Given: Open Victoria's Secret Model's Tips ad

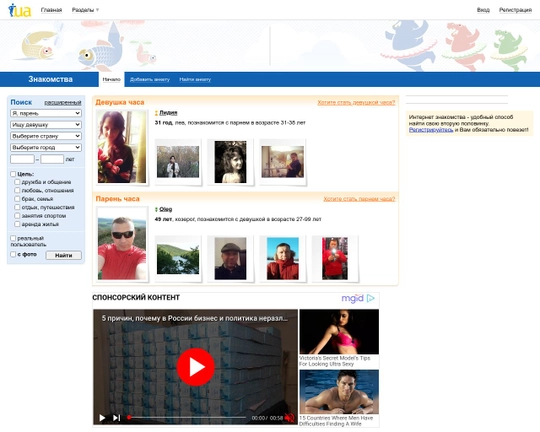Looking at the screenshot, I should coord(339,338).
